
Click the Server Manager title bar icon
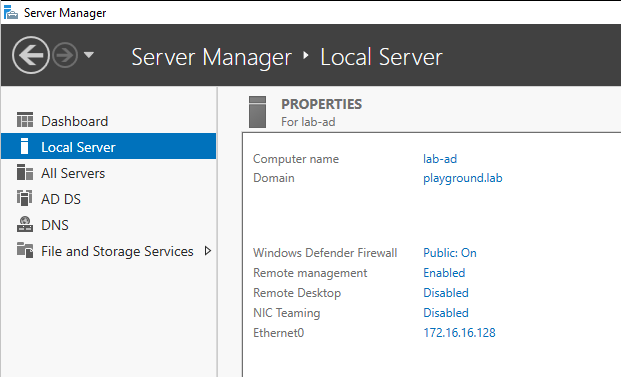click(11, 12)
